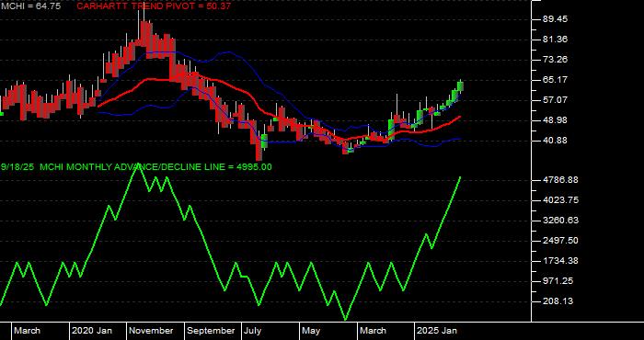Click the Carhartt Trend Pivot = 50.37 label

pos(154,6)
